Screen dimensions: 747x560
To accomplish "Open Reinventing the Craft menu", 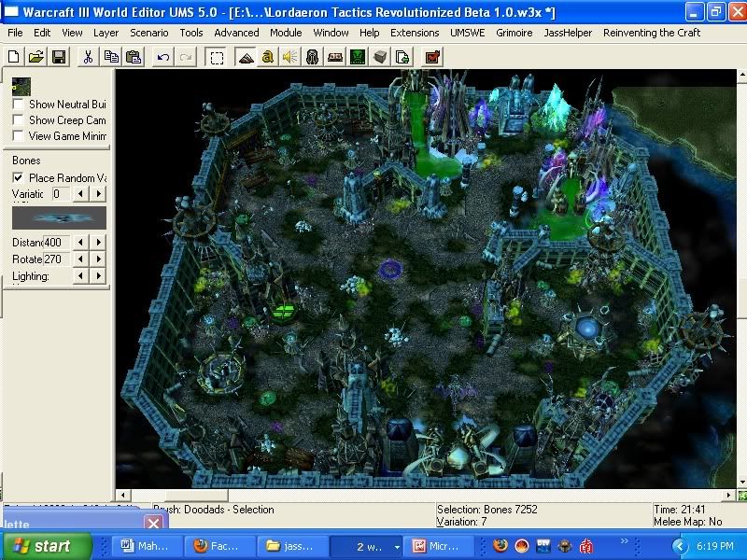I will (x=652, y=33).
